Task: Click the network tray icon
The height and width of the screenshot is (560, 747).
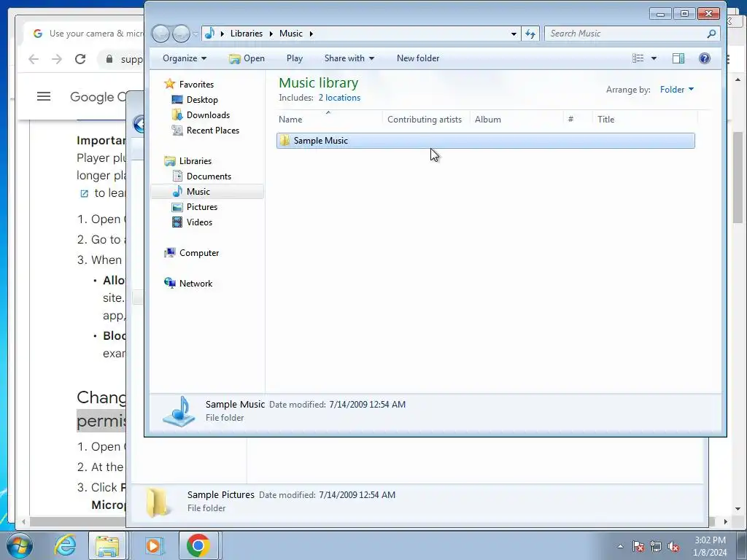Action: point(656,547)
